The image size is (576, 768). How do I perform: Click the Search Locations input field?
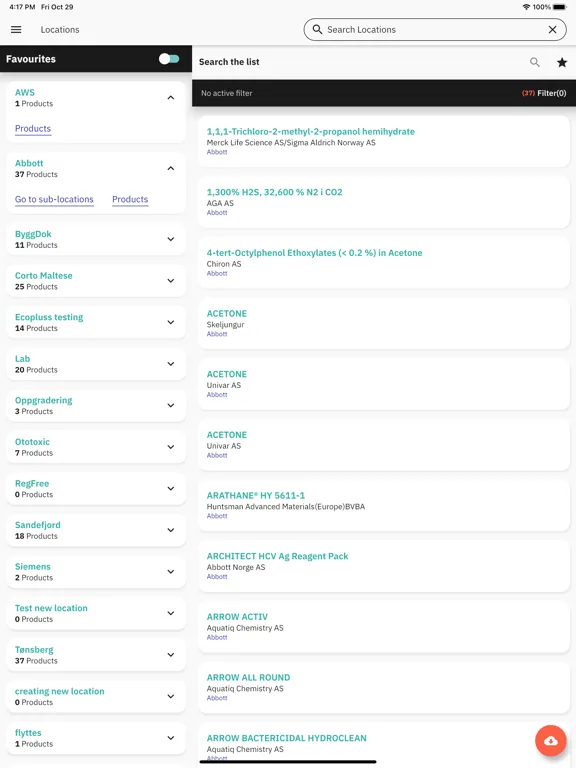435,29
